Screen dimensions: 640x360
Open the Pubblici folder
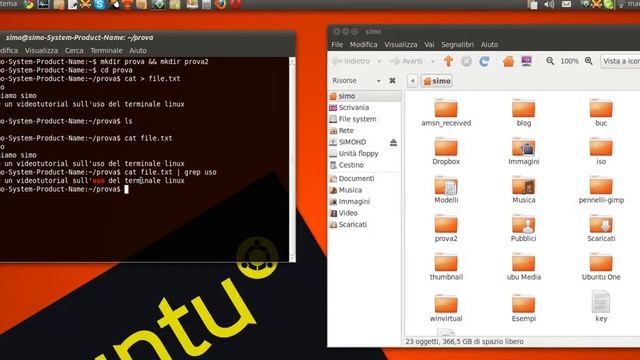click(523, 228)
